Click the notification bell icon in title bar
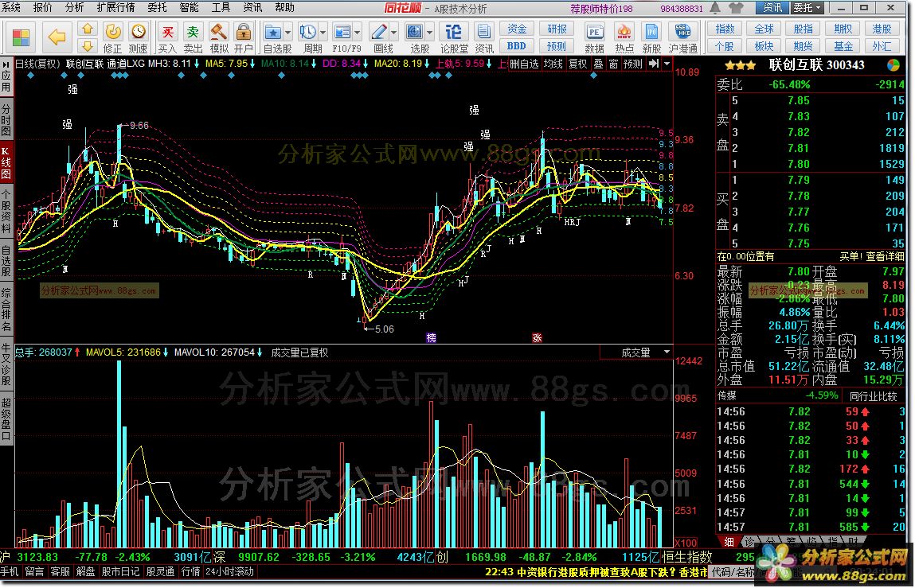915x588 pixels. click(715, 8)
